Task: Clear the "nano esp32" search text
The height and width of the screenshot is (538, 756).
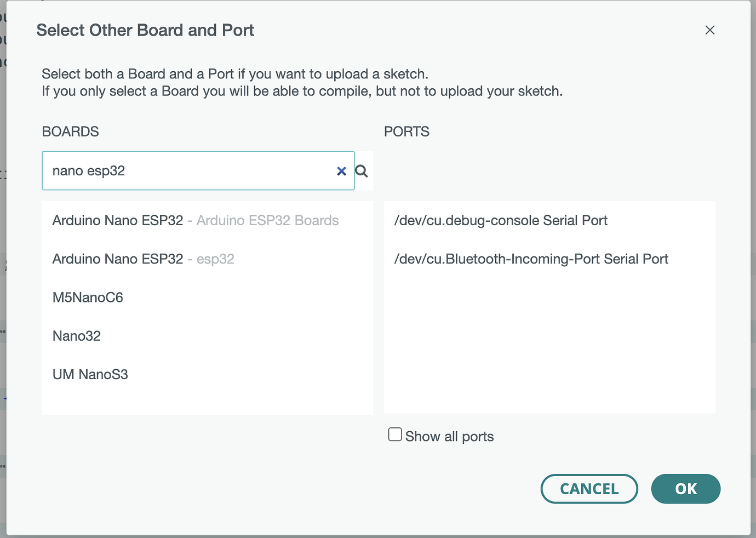Action: pyautogui.click(x=341, y=170)
